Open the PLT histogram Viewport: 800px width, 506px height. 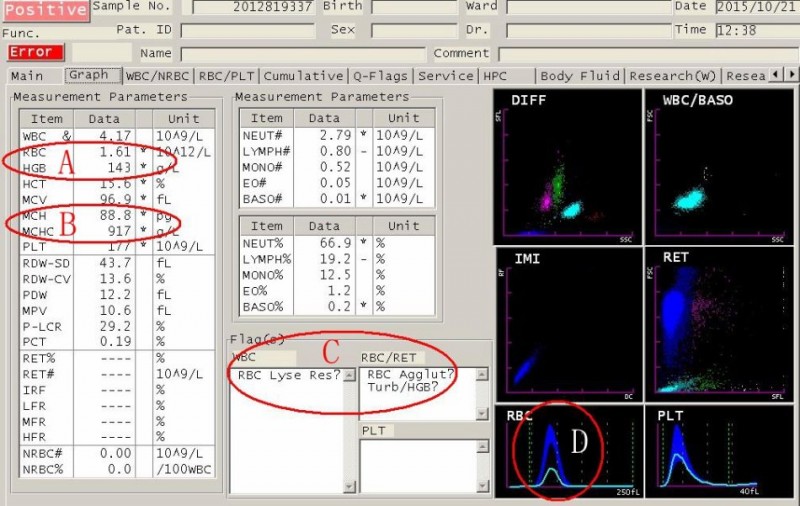(x=719, y=451)
